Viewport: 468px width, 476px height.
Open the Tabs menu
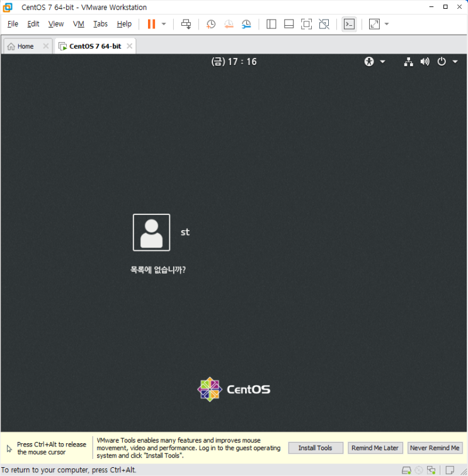pyautogui.click(x=100, y=24)
